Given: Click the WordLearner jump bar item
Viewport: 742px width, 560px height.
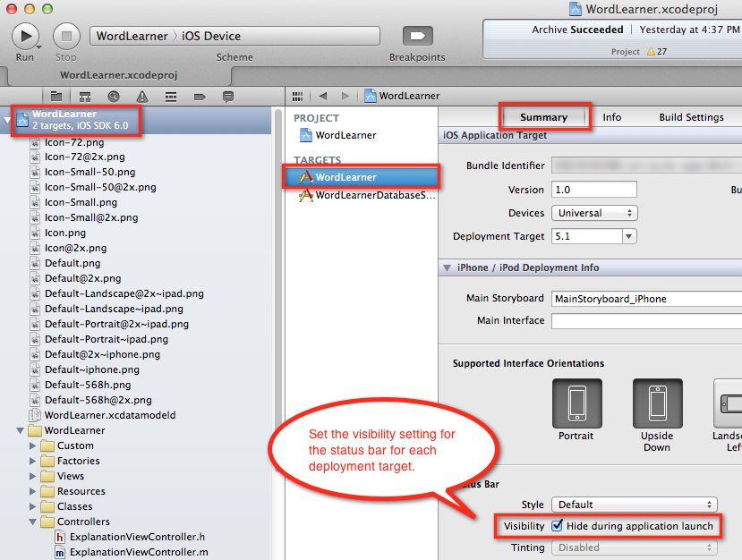Looking at the screenshot, I should pos(402,96).
